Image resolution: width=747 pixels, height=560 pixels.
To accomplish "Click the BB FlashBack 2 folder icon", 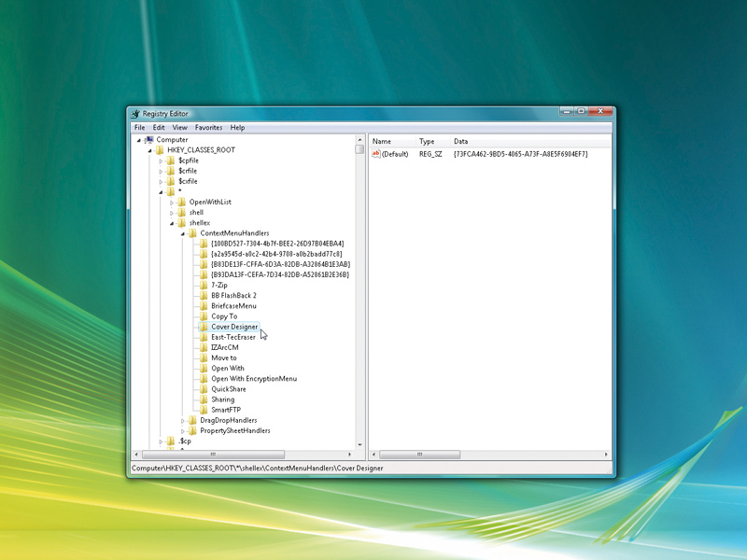I will pos(204,296).
